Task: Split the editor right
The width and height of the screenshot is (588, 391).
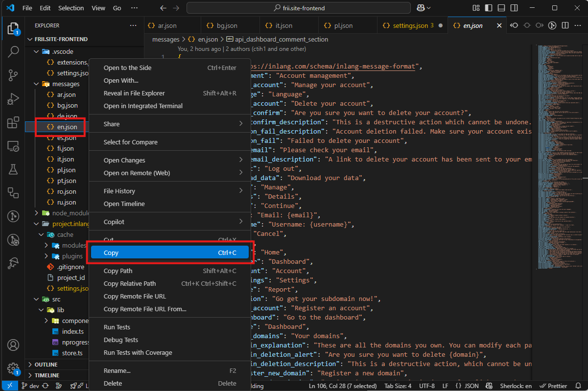Action: [x=565, y=25]
